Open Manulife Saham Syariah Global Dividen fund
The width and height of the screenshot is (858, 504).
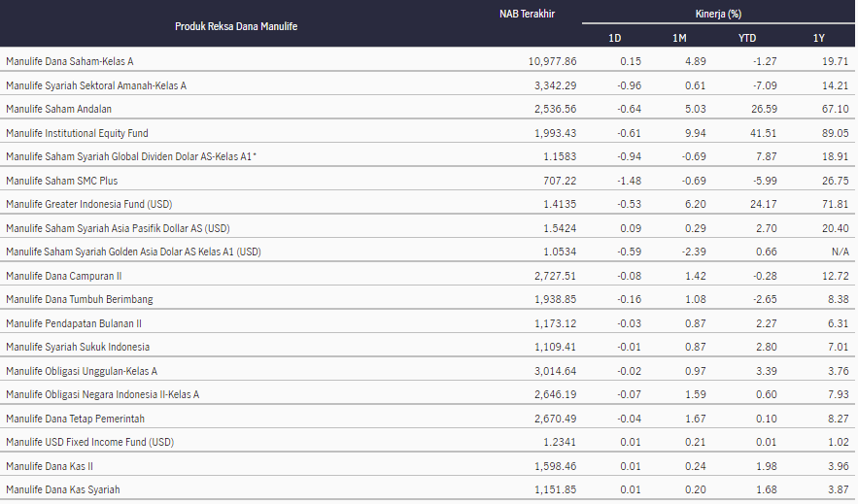point(131,156)
